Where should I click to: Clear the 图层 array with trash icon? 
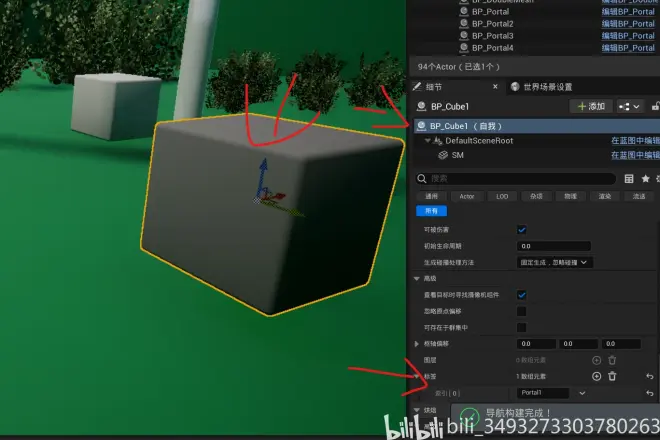(x=612, y=360)
